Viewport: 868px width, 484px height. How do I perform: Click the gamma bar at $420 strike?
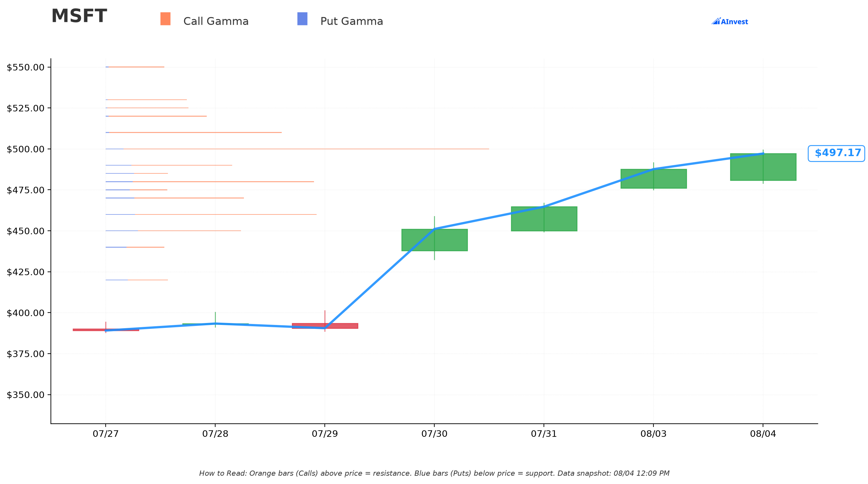pos(137,280)
